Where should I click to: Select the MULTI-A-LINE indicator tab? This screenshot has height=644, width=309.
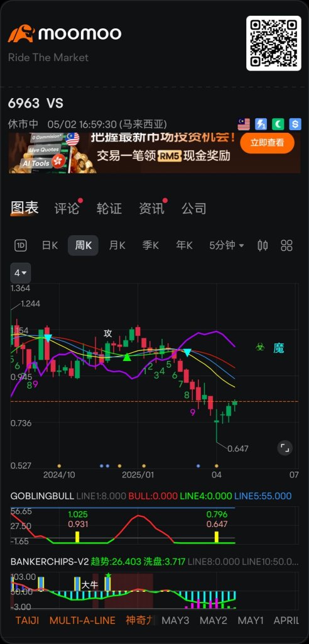tap(82, 620)
